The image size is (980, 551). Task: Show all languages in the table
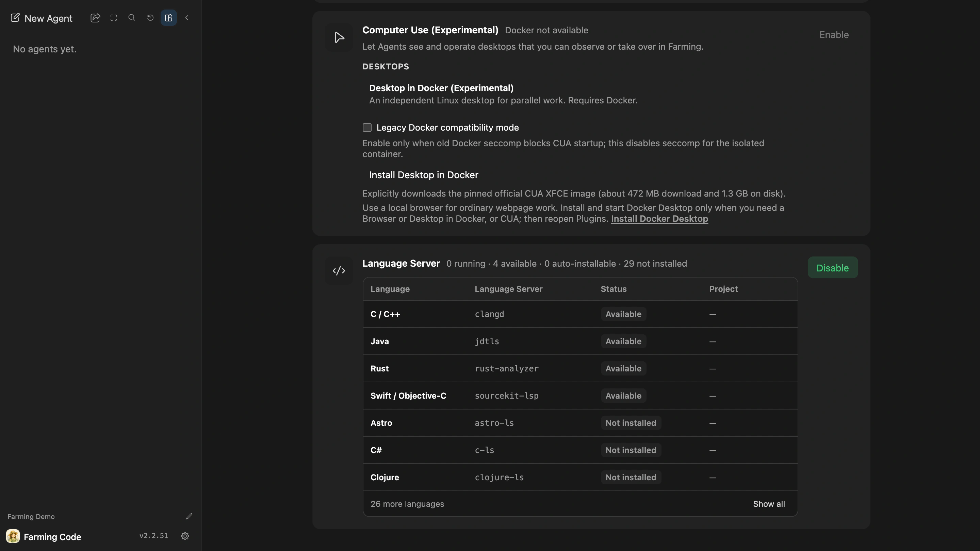769,504
